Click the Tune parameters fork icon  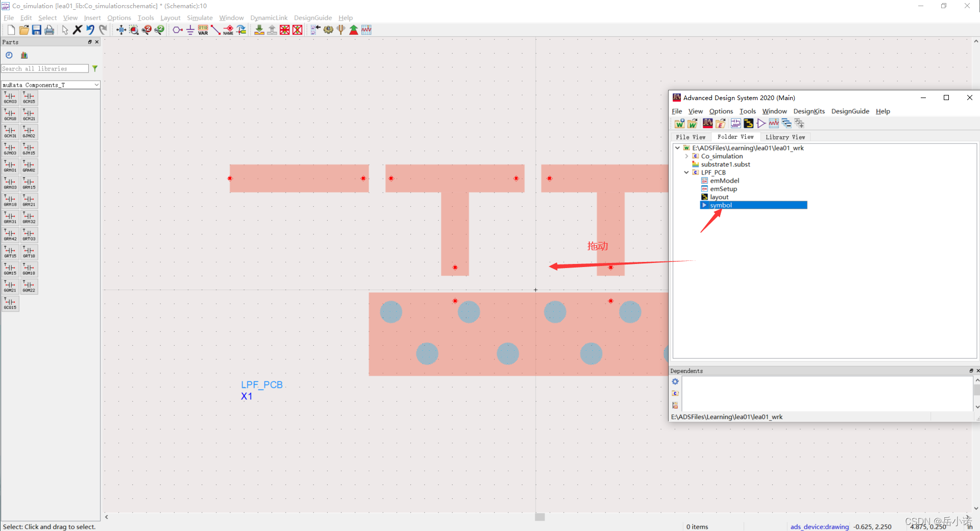(x=341, y=30)
